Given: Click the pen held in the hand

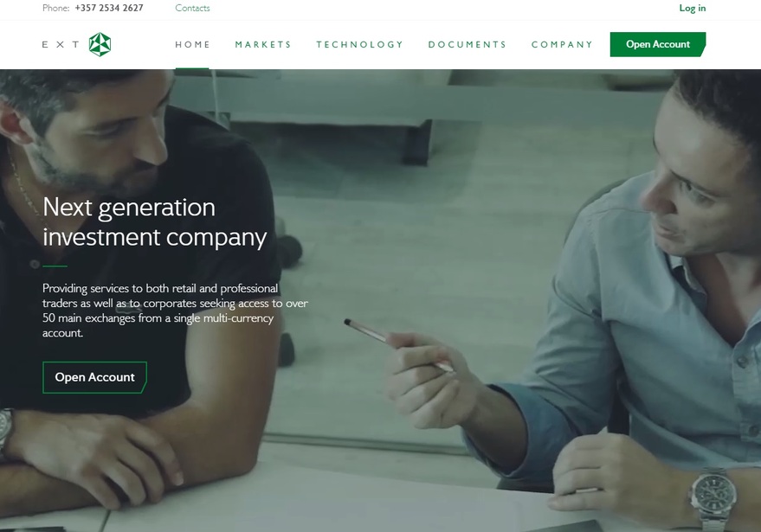Looking at the screenshot, I should pyautogui.click(x=398, y=345).
